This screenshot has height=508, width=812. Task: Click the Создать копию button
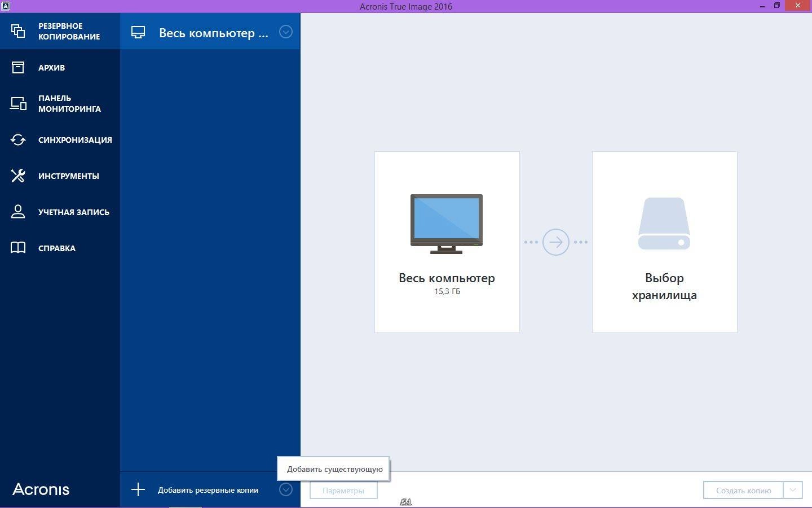tap(743, 490)
